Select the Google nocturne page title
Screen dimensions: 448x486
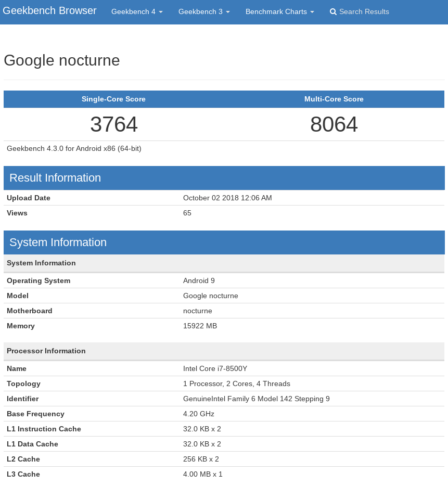pos(62,60)
